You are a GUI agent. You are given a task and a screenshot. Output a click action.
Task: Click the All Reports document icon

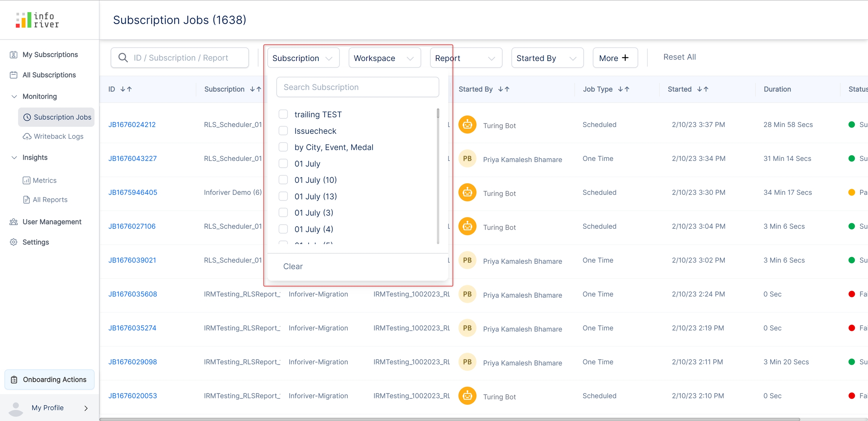[26, 200]
